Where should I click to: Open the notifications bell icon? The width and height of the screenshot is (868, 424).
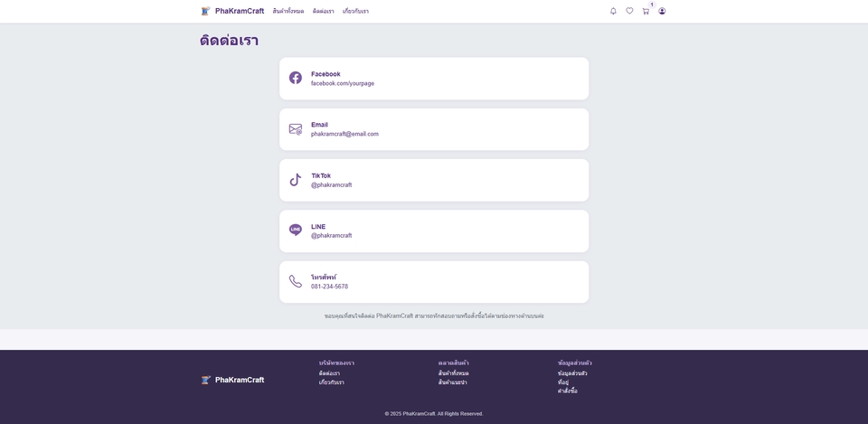(x=613, y=11)
